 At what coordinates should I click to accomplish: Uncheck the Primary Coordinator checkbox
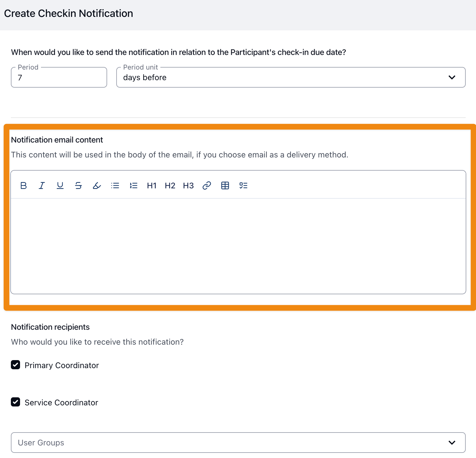click(15, 365)
